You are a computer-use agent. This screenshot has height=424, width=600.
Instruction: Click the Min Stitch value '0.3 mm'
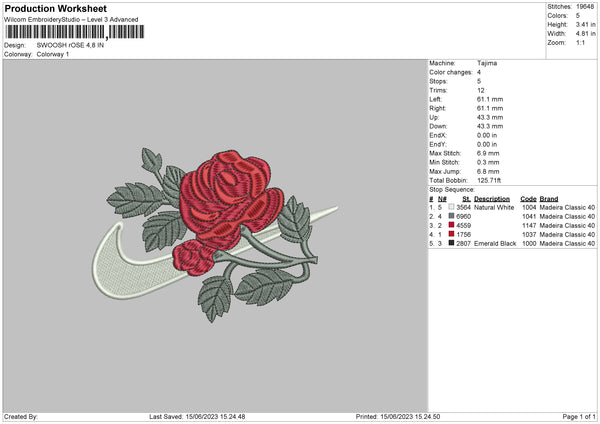488,163
